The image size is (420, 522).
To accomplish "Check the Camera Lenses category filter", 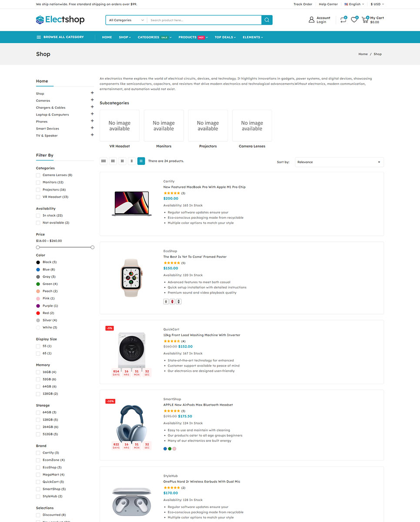I will click(38, 175).
